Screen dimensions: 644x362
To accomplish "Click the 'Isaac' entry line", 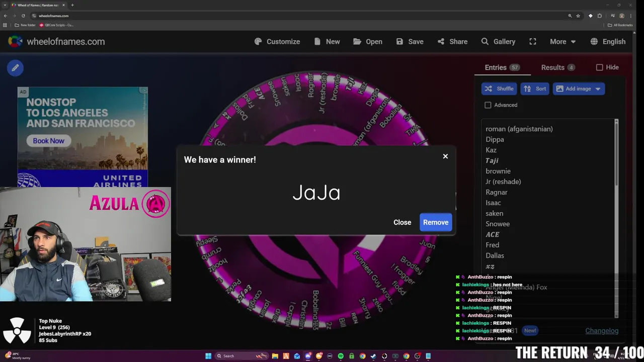I will 493,203.
